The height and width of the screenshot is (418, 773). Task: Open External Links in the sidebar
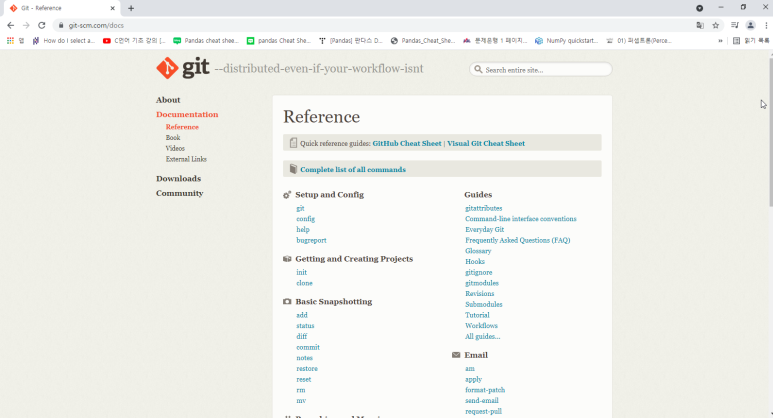tap(186, 159)
